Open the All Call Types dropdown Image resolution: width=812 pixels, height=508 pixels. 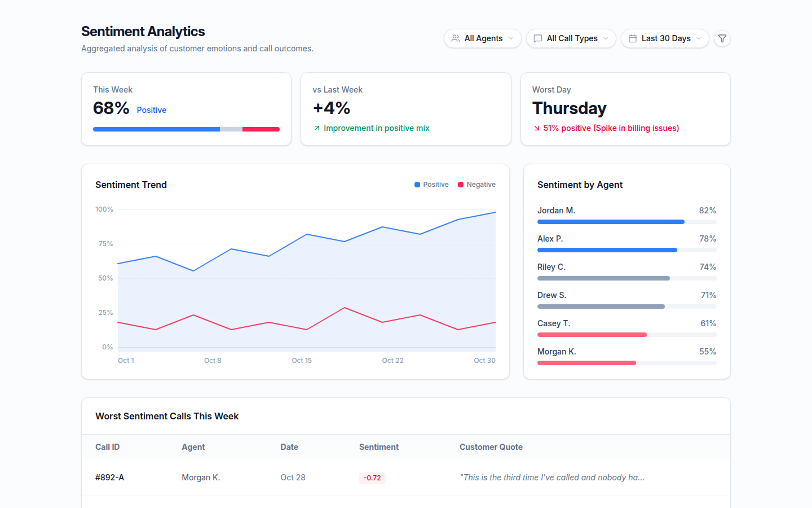tap(571, 38)
